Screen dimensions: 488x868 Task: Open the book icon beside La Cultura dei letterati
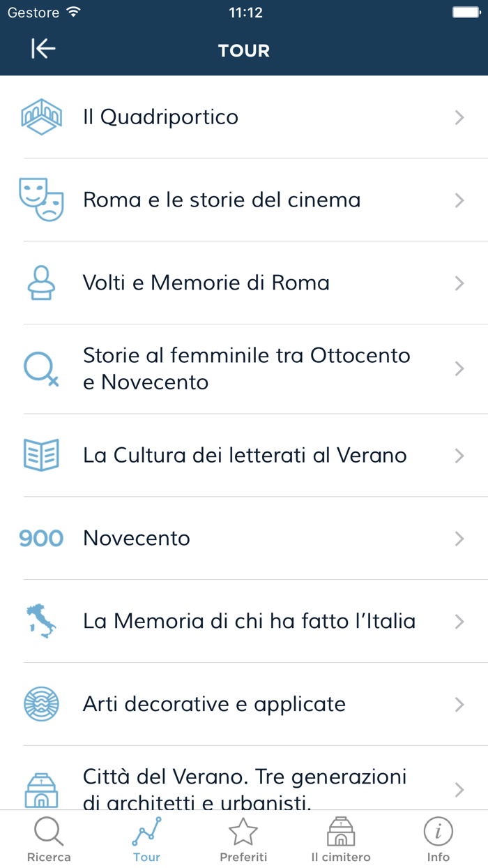pyautogui.click(x=41, y=455)
